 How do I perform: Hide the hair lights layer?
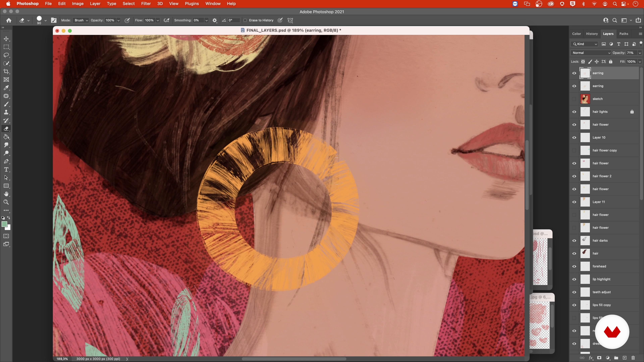pos(574,112)
